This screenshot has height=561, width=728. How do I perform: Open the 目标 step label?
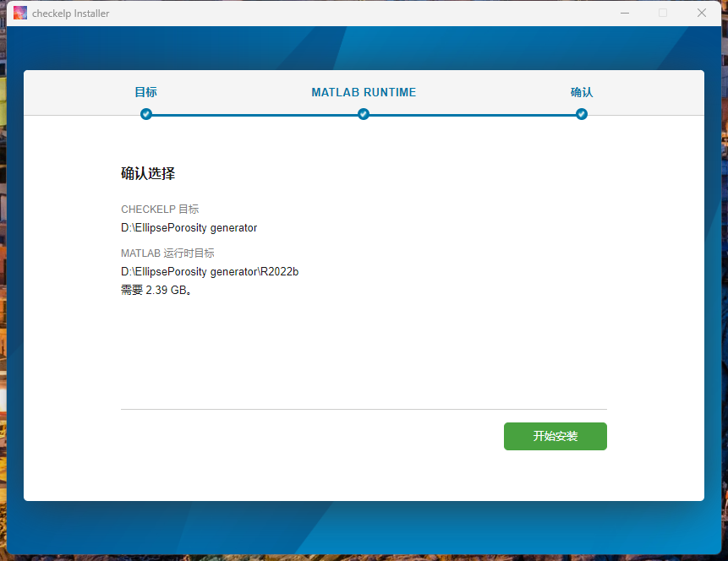145,92
